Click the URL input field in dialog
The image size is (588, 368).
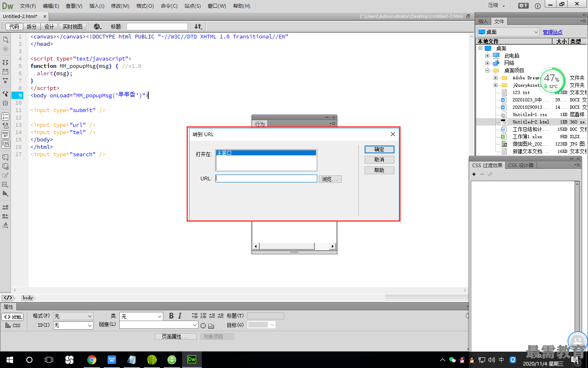(x=266, y=178)
